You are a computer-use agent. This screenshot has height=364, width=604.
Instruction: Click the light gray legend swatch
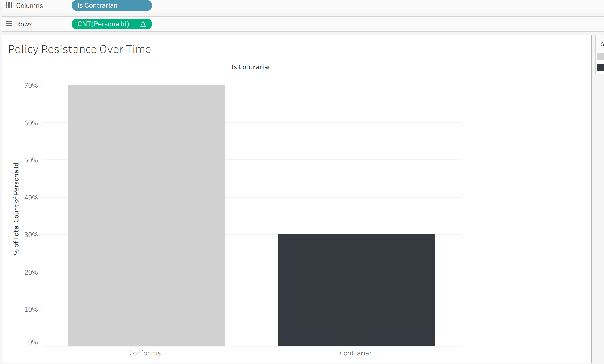pyautogui.click(x=600, y=57)
